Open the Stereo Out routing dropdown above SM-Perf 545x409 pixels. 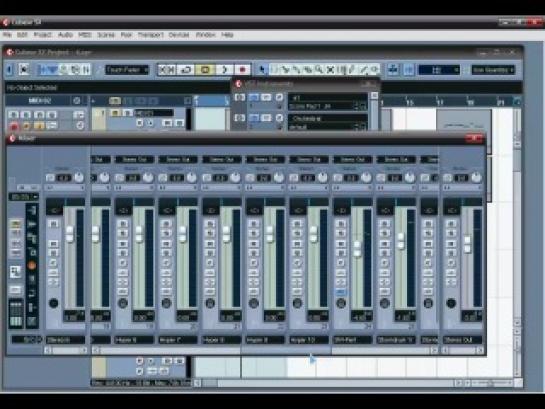[x=352, y=159]
